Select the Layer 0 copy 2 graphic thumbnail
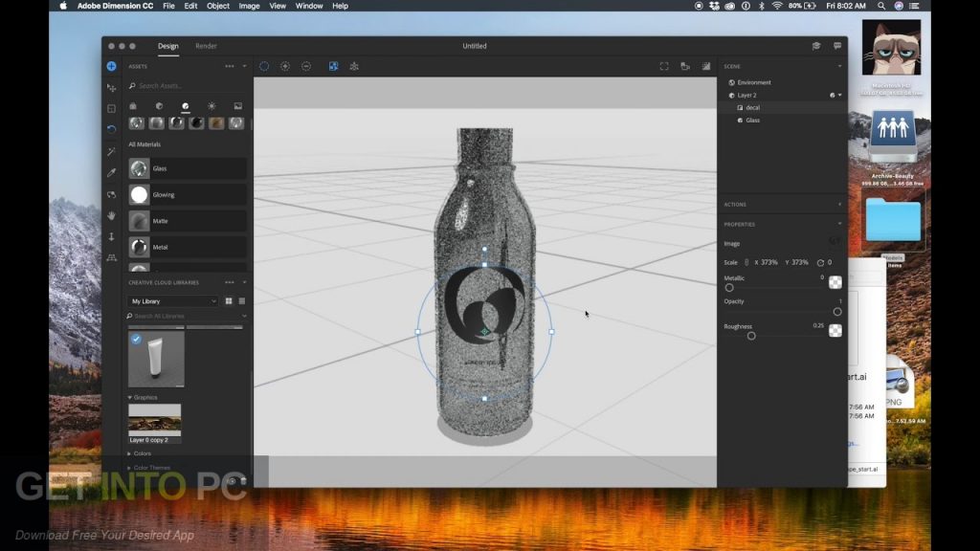980x551 pixels. click(154, 420)
